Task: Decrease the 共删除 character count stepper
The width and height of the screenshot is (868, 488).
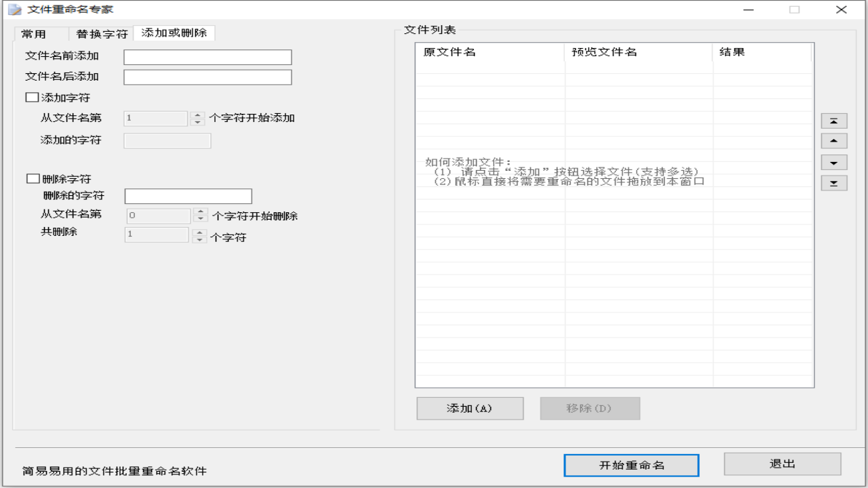Action: [199, 239]
